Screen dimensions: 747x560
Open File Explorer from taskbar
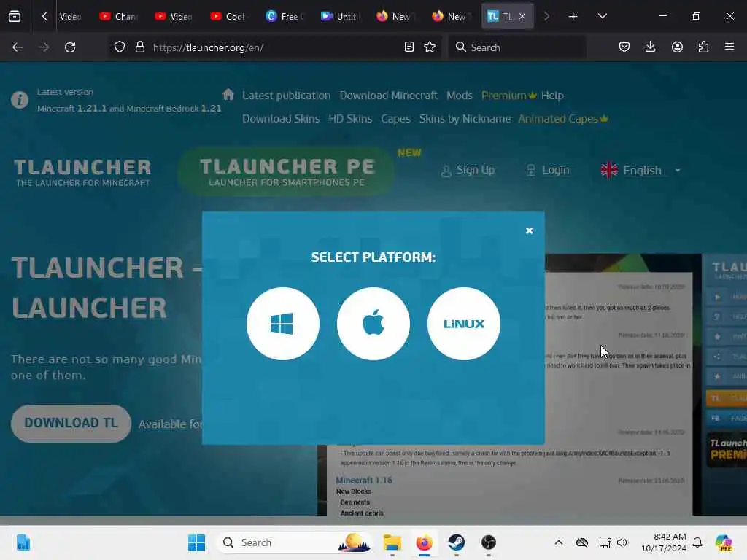coord(392,542)
